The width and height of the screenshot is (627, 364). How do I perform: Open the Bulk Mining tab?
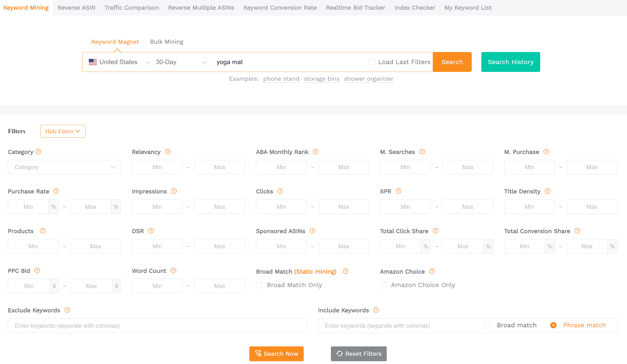(x=167, y=42)
